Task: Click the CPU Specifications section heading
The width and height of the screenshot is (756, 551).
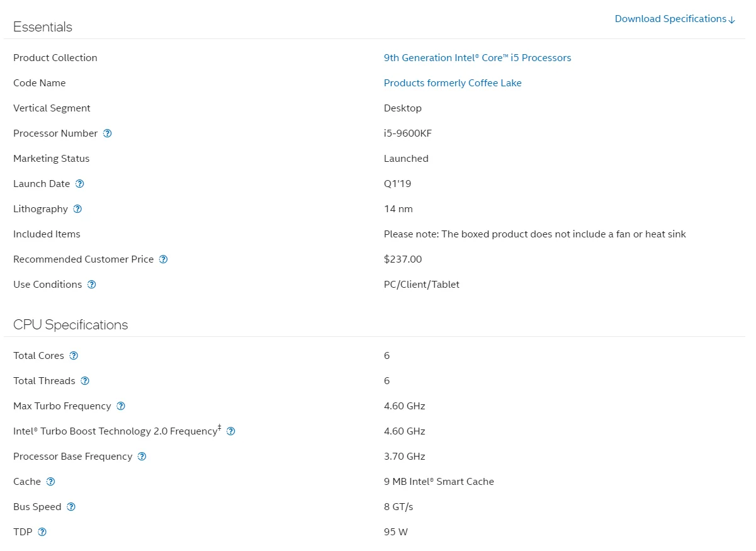Action: coord(71,325)
